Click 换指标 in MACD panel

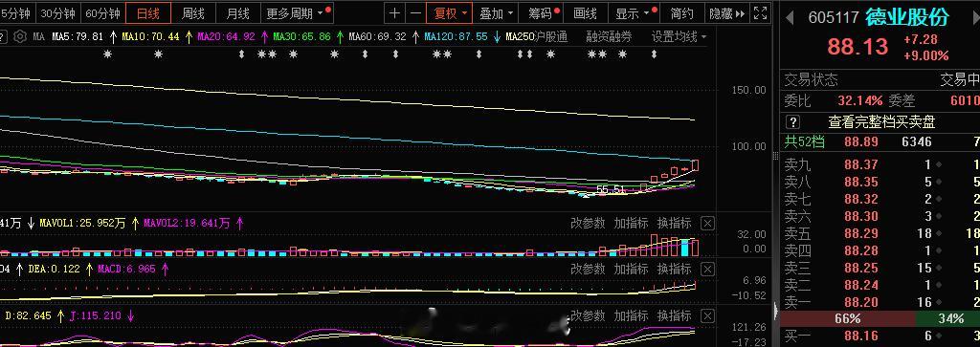pyautogui.click(x=675, y=269)
